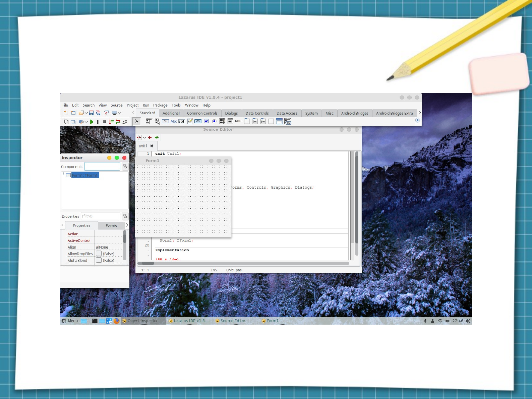Screen dimensions: 532x399
Task: Click the Save All icon
Action: coord(98,113)
